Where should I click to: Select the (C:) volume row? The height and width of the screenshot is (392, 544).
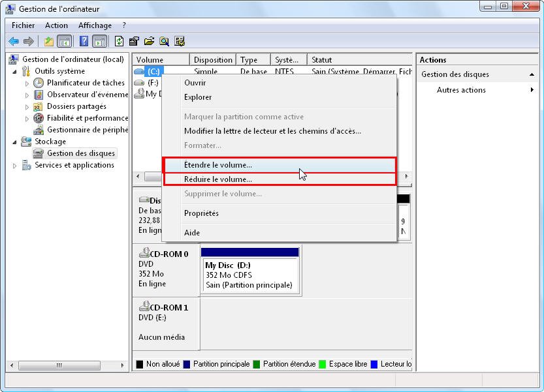(153, 72)
